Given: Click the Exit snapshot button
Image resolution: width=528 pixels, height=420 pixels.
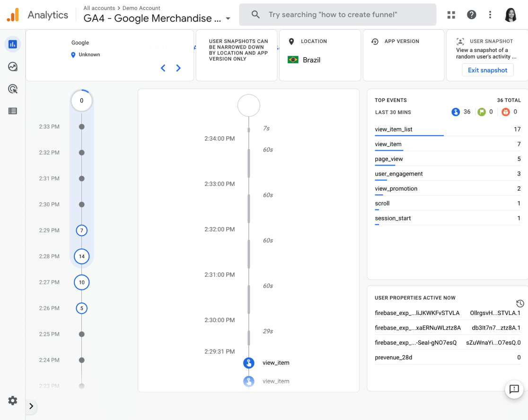Looking at the screenshot, I should (x=487, y=70).
